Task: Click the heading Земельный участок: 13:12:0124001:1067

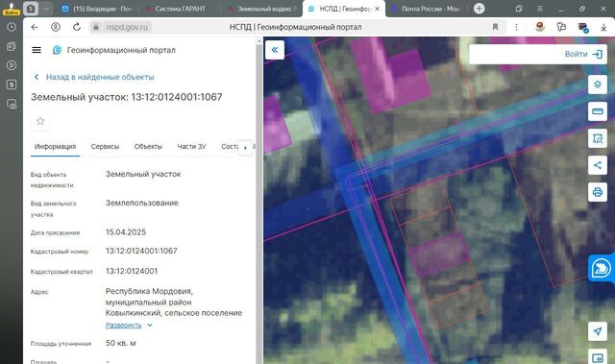Action: tap(127, 97)
